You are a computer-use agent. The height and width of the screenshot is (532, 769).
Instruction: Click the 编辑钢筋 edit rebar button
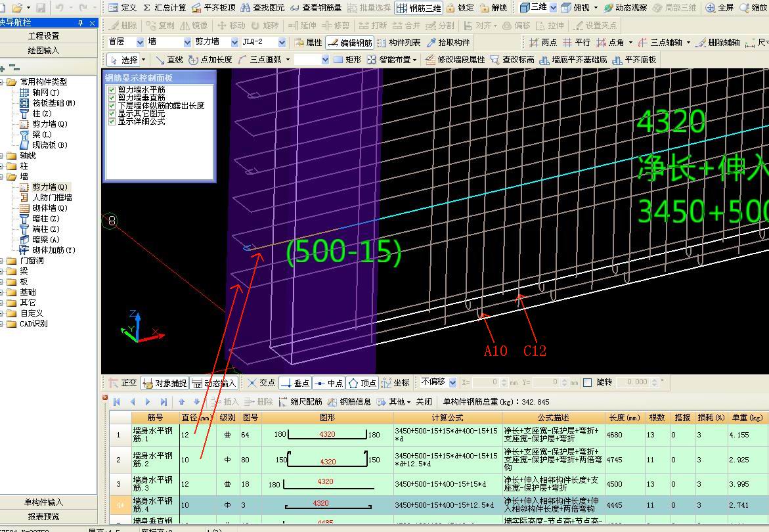click(x=349, y=43)
